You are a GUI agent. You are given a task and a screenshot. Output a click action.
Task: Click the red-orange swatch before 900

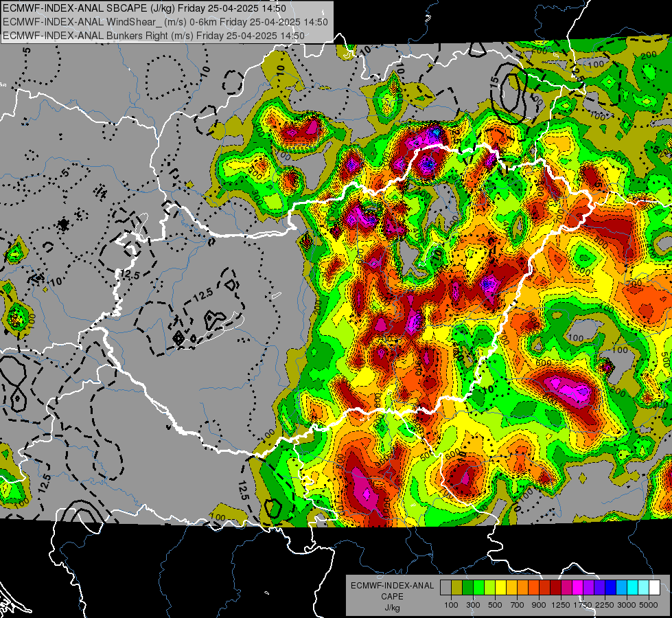point(533,587)
